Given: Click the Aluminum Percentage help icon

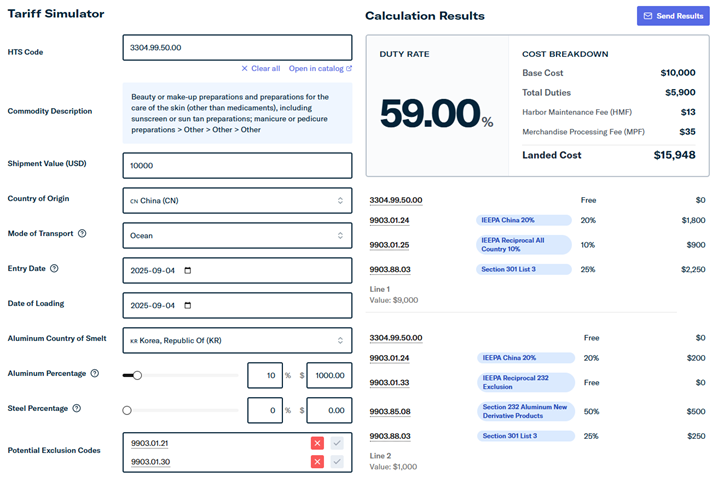Looking at the screenshot, I should (94, 374).
